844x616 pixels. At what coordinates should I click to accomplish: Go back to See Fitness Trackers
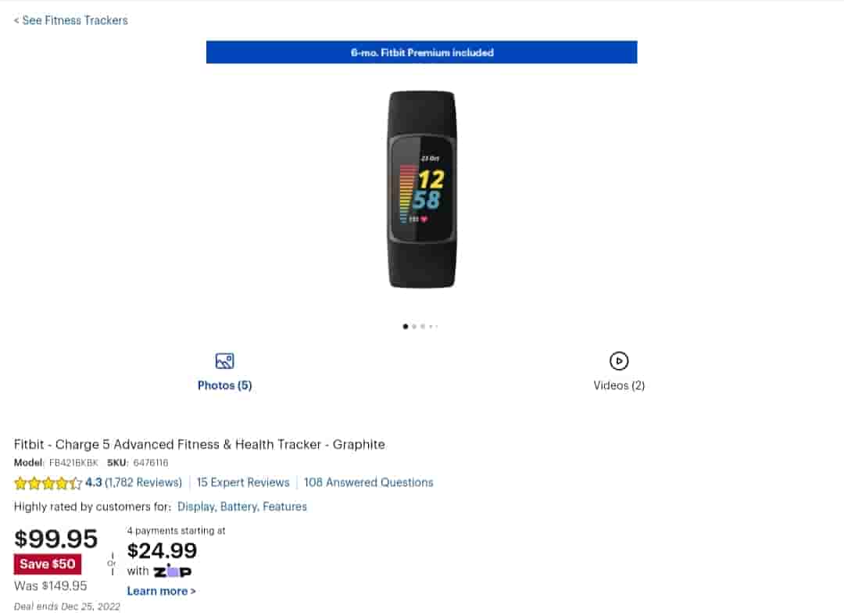[70, 20]
